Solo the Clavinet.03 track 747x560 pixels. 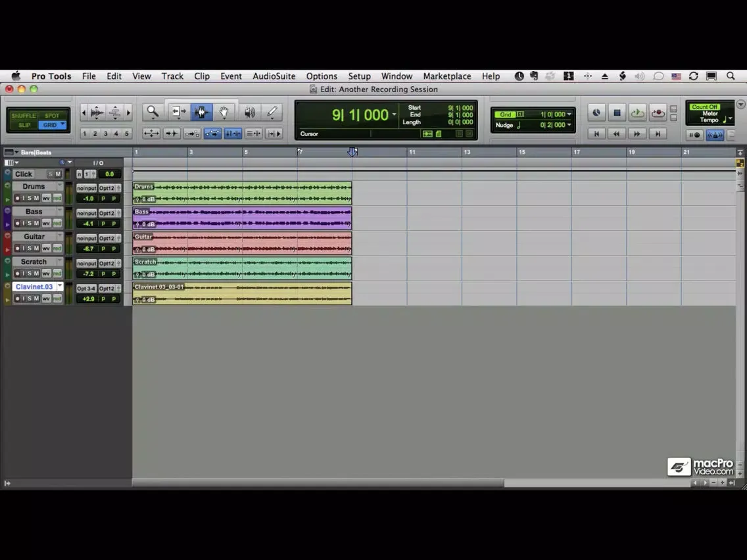[29, 298]
